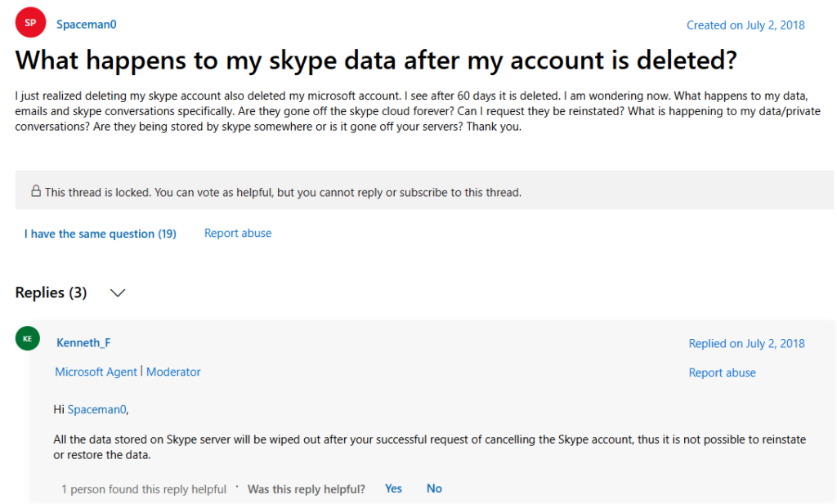Click the Spaceman0 mention inside Kenneth_F's reply
The height and width of the screenshot is (504, 837).
(96, 409)
